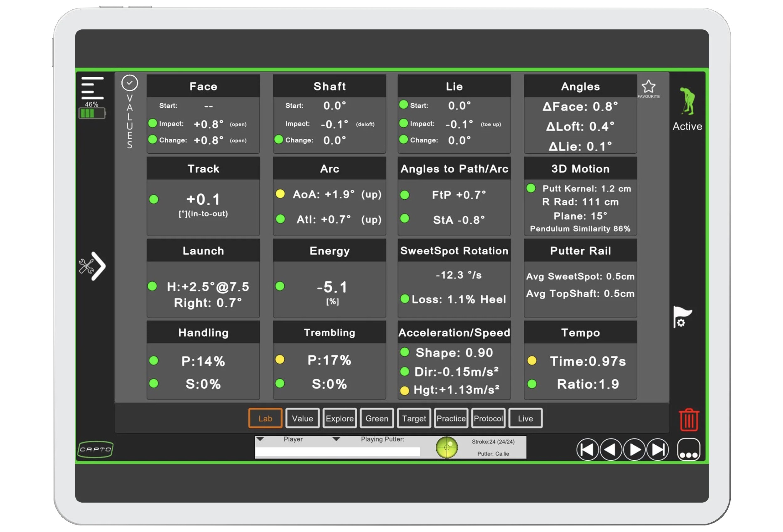Click the Capto logo
The image size is (783, 532).
96,449
